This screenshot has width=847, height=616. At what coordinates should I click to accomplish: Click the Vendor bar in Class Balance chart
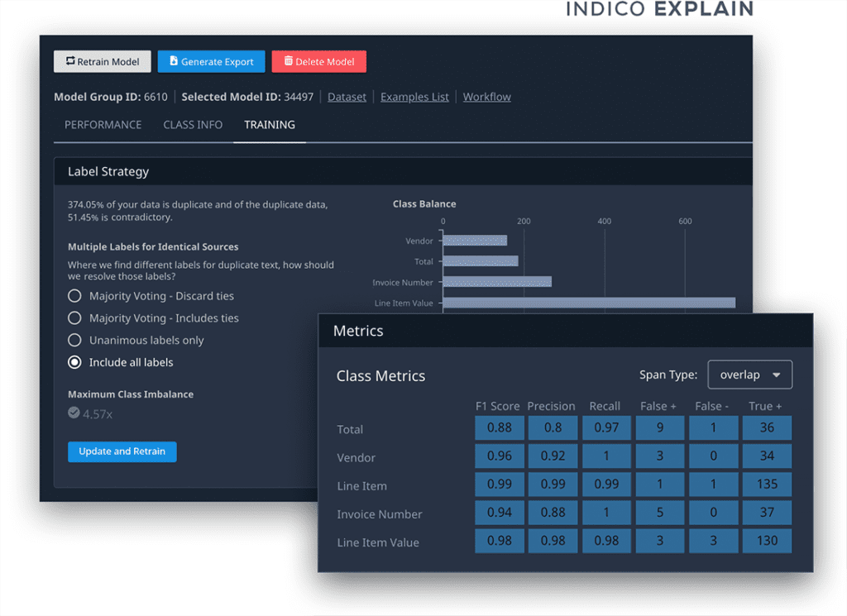(x=476, y=241)
